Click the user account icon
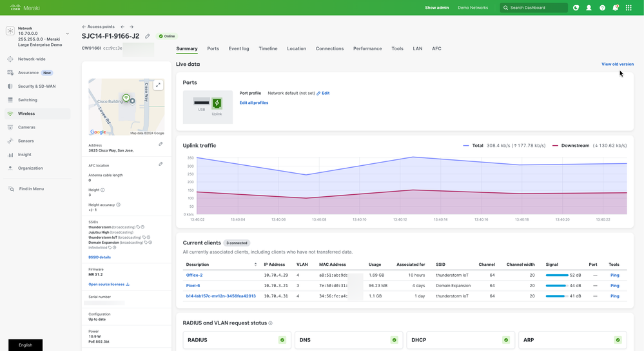The width and height of the screenshot is (644, 351). (589, 8)
